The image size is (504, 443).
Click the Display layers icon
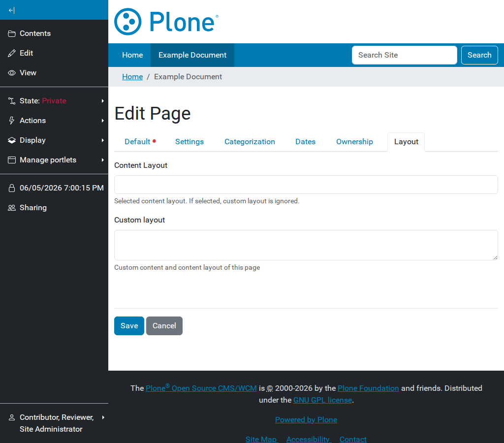[x=12, y=140]
